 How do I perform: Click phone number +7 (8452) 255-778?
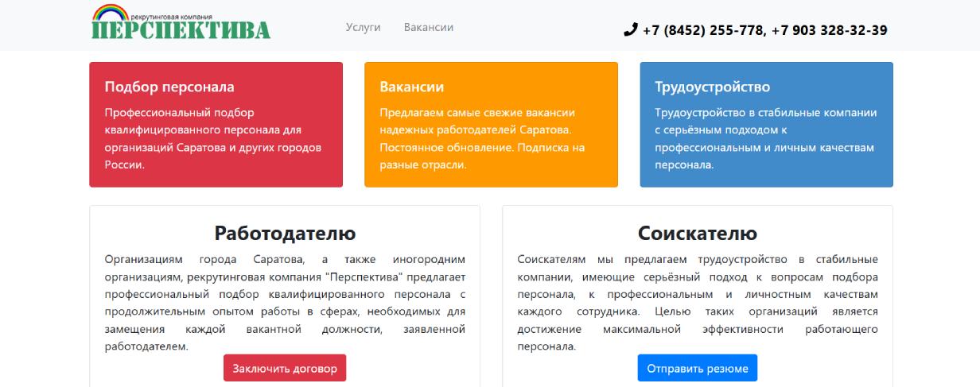703,30
